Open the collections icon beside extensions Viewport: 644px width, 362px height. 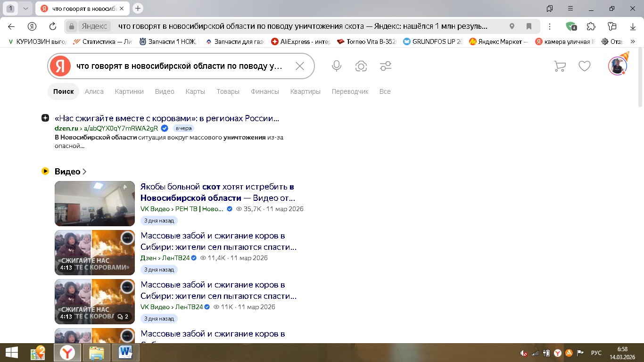612,26
